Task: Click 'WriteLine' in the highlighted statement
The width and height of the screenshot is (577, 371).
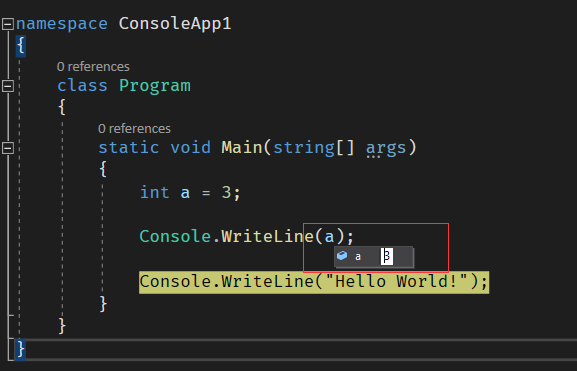Action: tap(268, 282)
